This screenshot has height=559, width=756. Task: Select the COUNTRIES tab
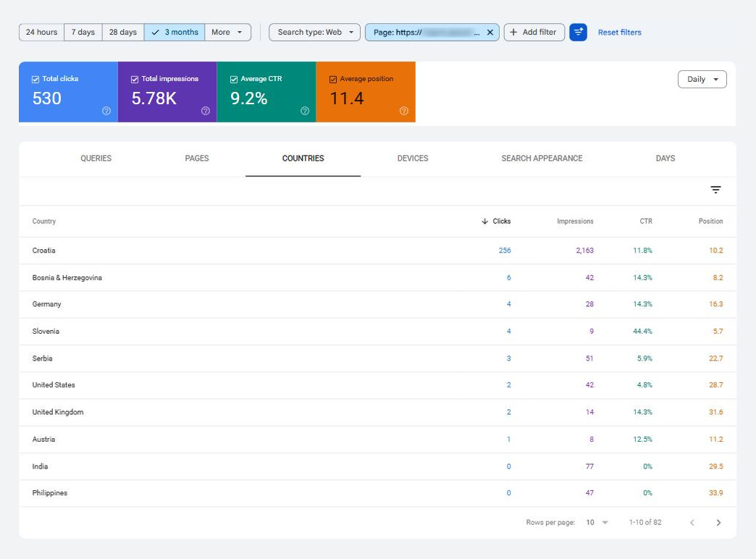click(303, 159)
